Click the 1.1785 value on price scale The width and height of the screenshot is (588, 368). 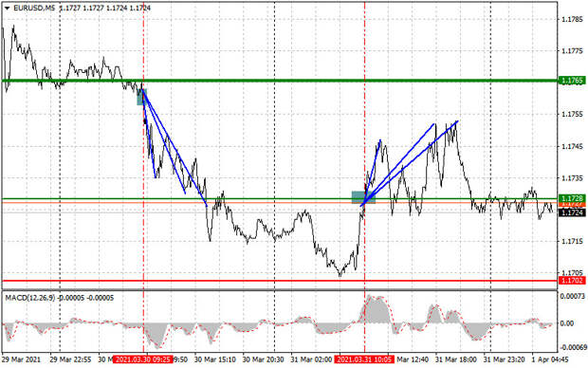pyautogui.click(x=572, y=19)
